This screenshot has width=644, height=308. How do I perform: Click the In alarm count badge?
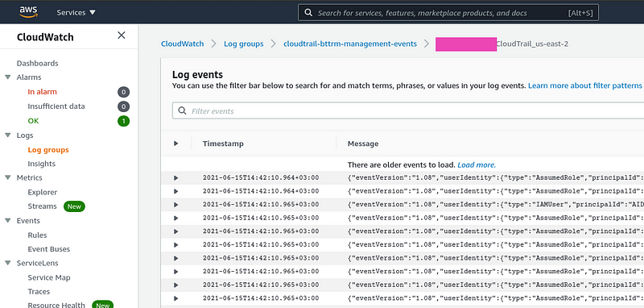click(124, 92)
